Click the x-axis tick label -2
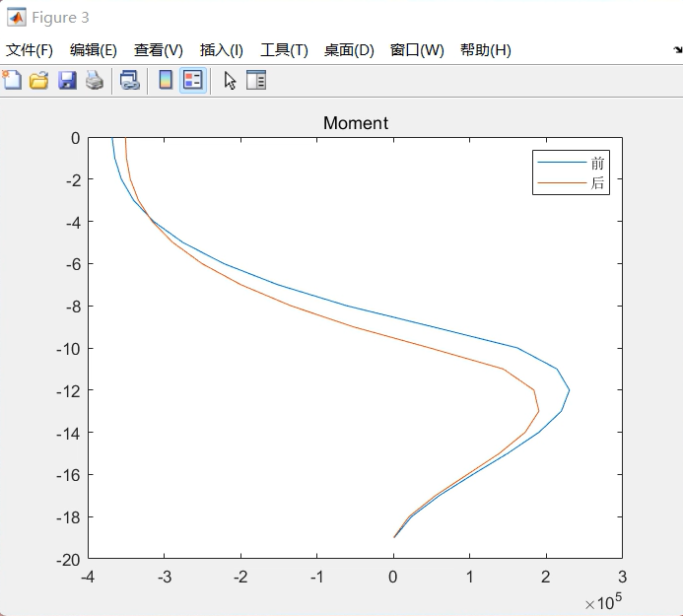This screenshot has width=683, height=616. (240, 577)
